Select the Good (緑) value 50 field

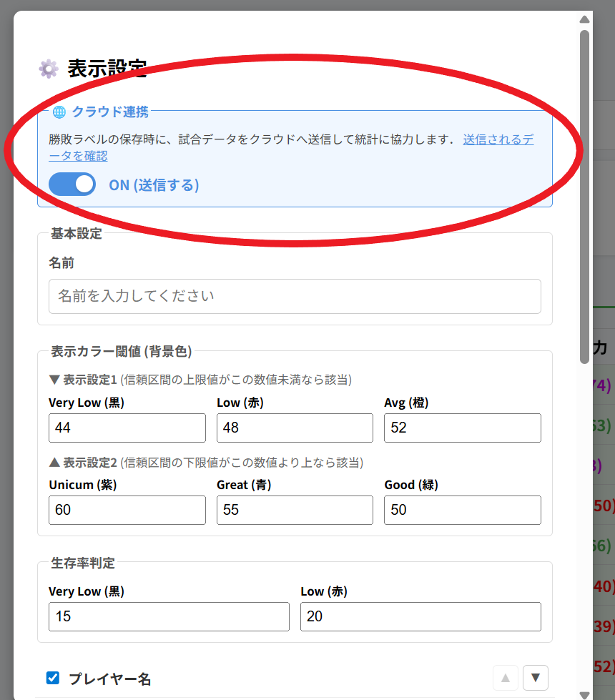point(462,510)
